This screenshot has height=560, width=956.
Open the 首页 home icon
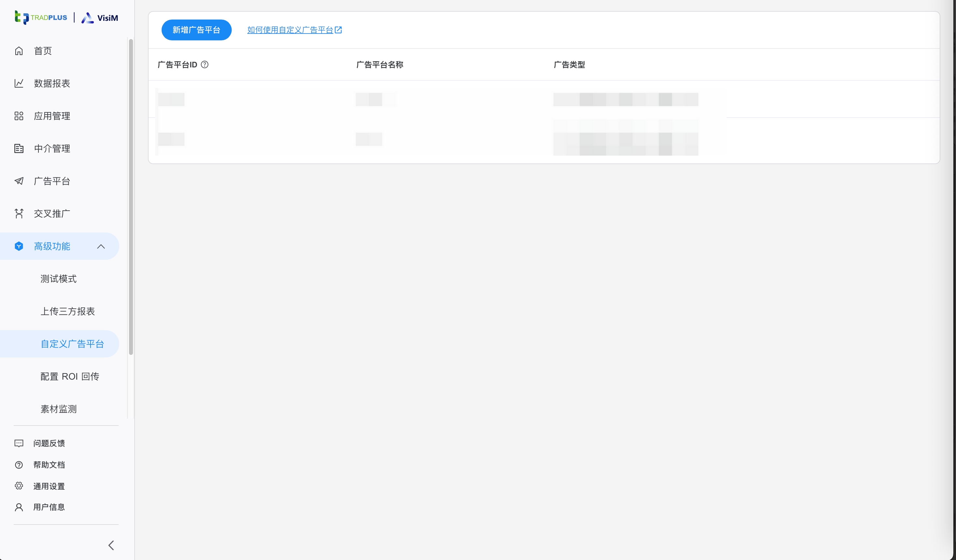pos(19,51)
